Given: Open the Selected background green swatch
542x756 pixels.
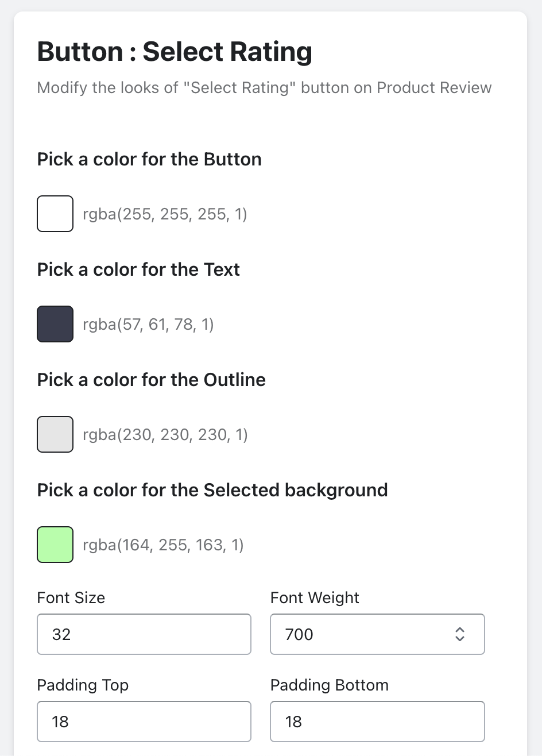Looking at the screenshot, I should click(x=55, y=545).
